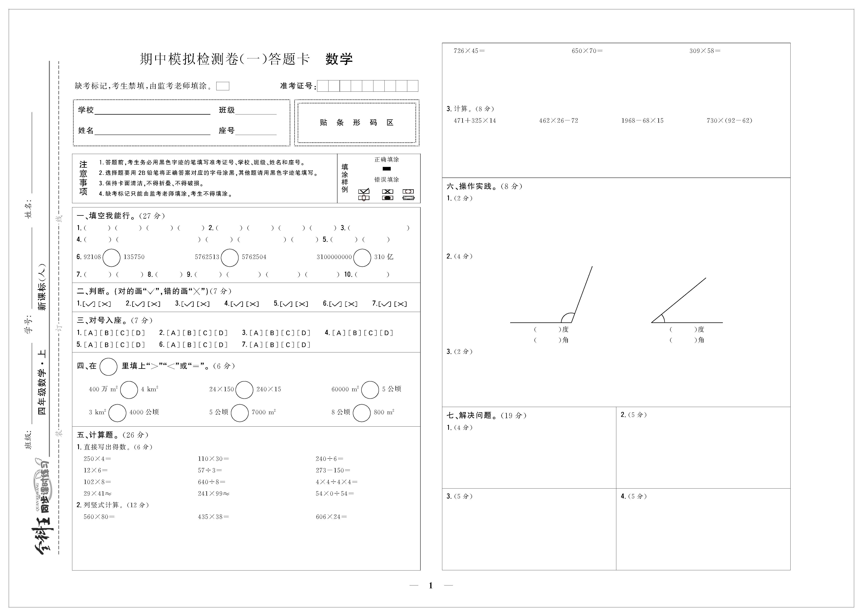Viewport: 868px width, 614px height.
Task: Click the problem 110×30=
Action: click(x=213, y=459)
